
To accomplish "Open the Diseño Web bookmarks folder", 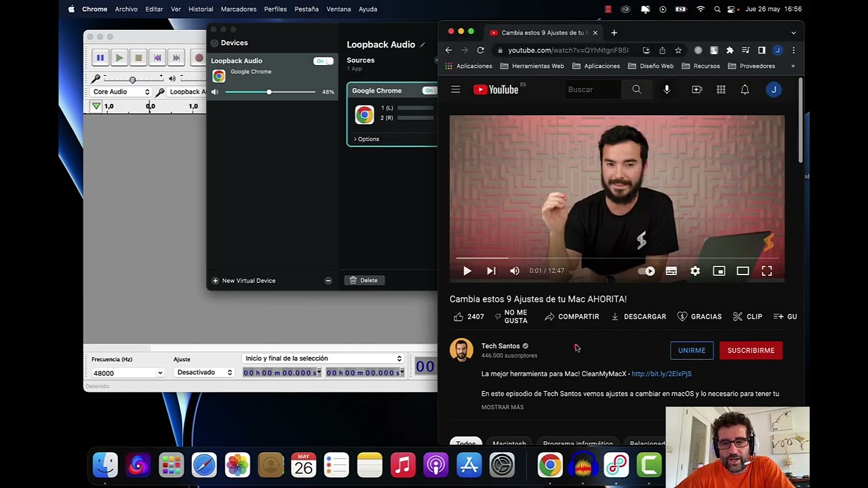I will tap(650, 66).
